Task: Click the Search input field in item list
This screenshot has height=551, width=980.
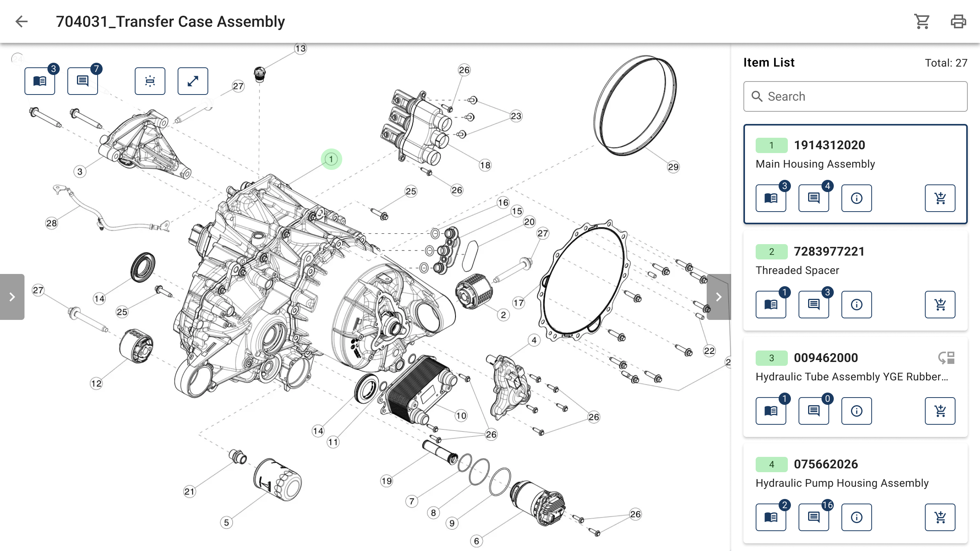Action: point(856,96)
